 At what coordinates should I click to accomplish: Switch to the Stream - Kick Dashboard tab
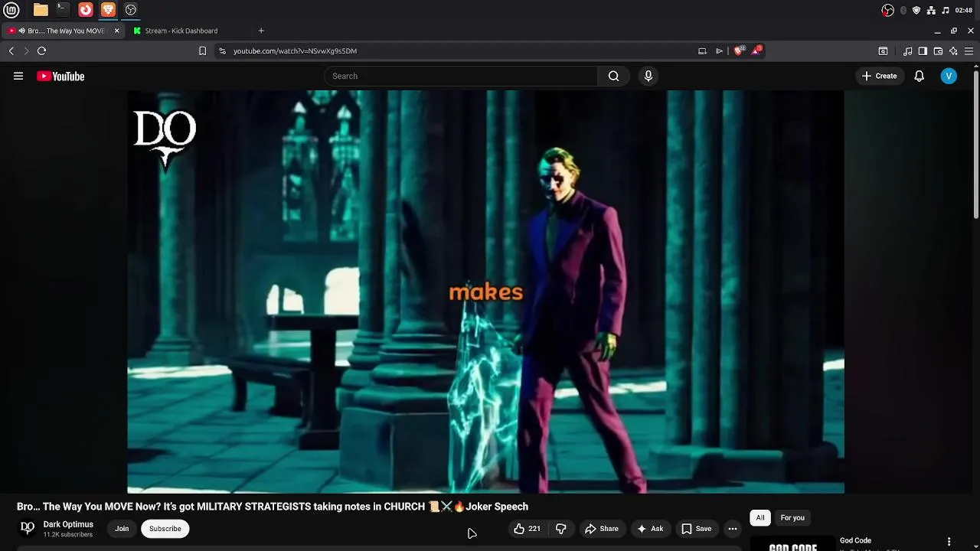pyautogui.click(x=181, y=31)
